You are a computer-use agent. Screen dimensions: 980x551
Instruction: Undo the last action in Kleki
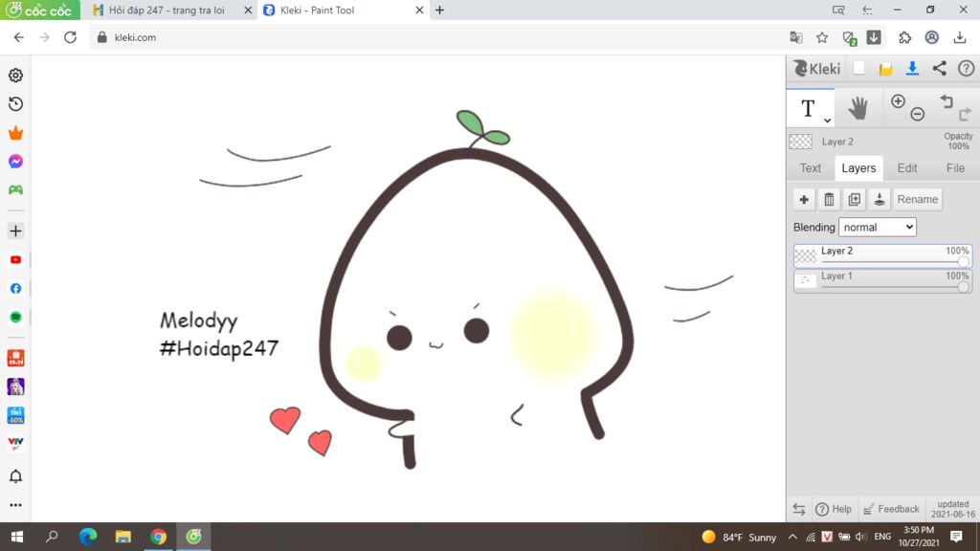(x=947, y=101)
